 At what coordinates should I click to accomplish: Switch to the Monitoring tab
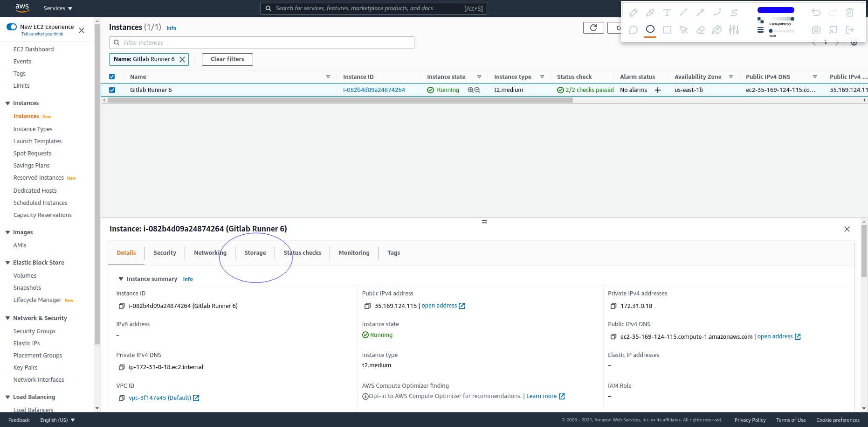pyautogui.click(x=354, y=253)
